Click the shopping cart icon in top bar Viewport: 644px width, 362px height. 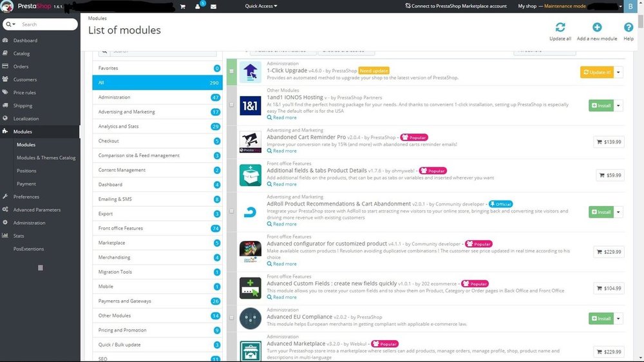[x=182, y=6]
